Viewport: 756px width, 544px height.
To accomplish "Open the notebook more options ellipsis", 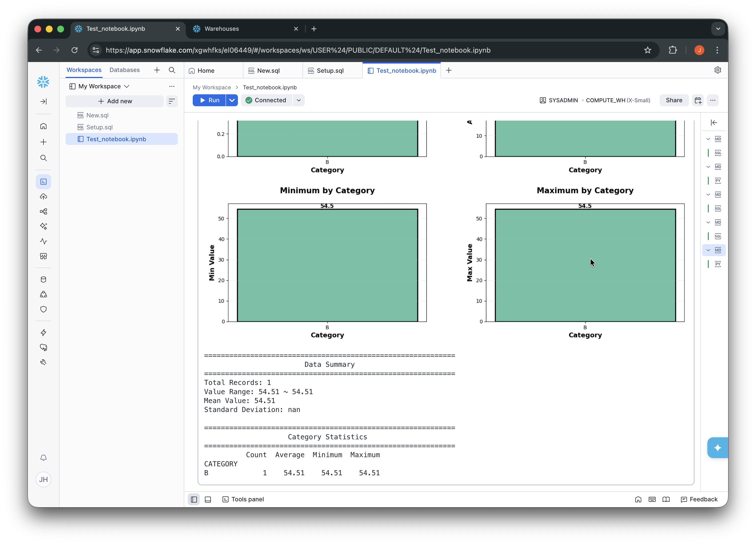I will (713, 100).
